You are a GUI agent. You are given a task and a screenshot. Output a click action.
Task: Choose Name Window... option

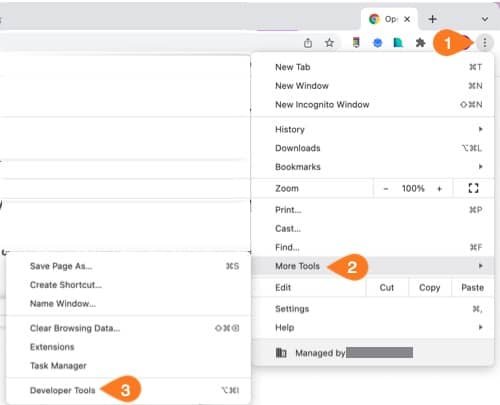pos(128,303)
